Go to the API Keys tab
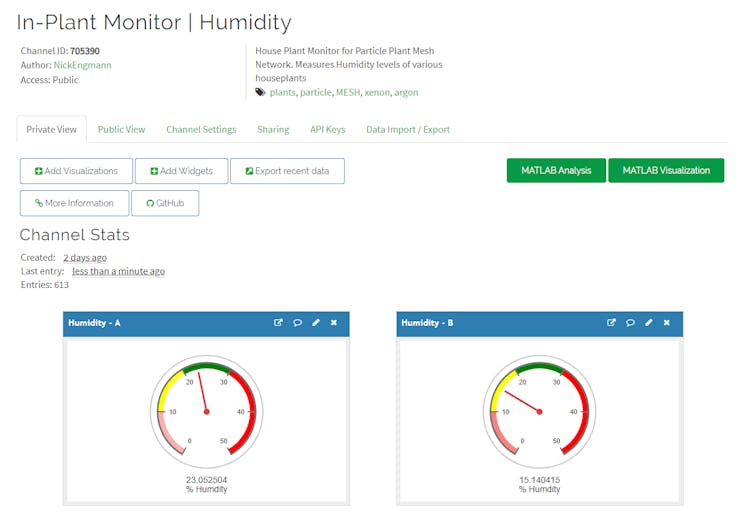Image resolution: width=740 pixels, height=512 pixels. [328, 129]
